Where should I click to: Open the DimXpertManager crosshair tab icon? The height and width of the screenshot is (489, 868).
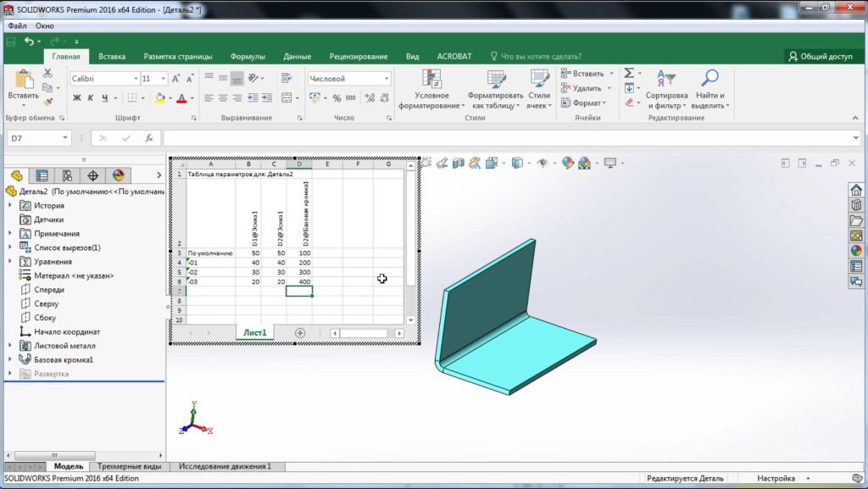tap(92, 176)
